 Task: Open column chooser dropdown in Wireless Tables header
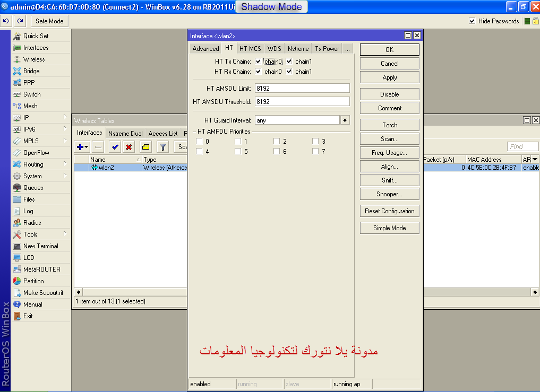pos(535,159)
